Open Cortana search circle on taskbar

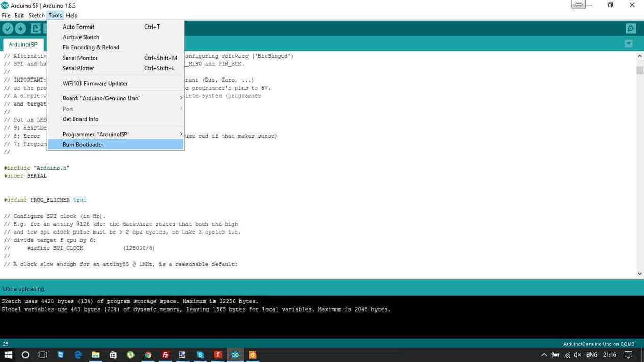point(25,355)
